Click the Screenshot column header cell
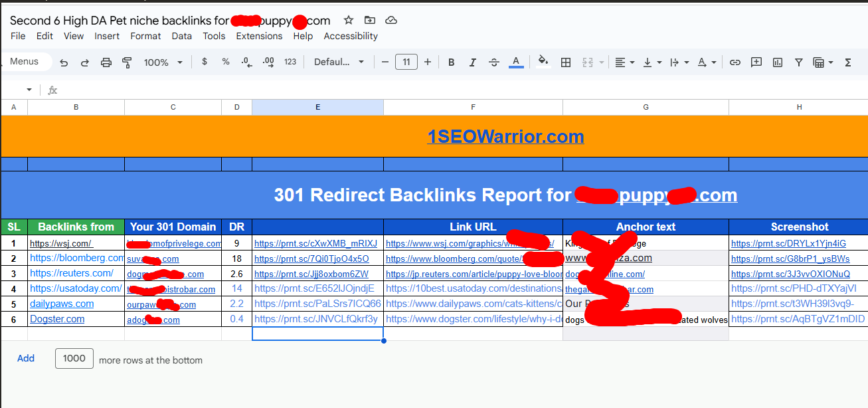 point(800,227)
